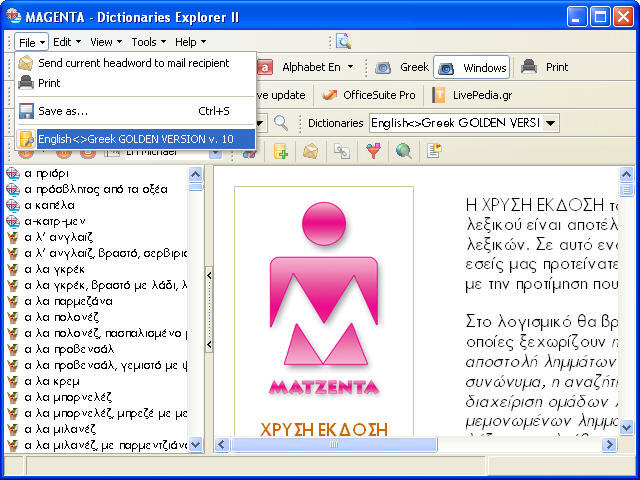Click the add new entry icon with green plus
Screen dimensions: 640x480
click(x=280, y=151)
